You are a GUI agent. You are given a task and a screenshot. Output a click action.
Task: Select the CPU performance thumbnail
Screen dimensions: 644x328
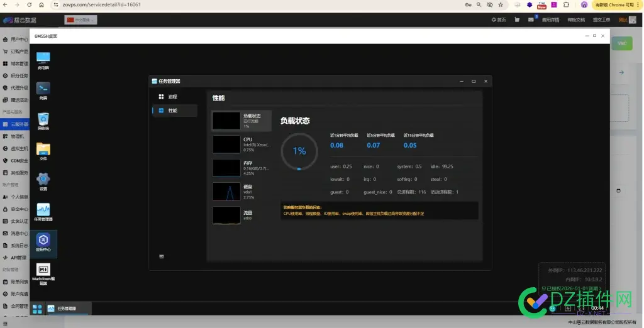click(241, 145)
